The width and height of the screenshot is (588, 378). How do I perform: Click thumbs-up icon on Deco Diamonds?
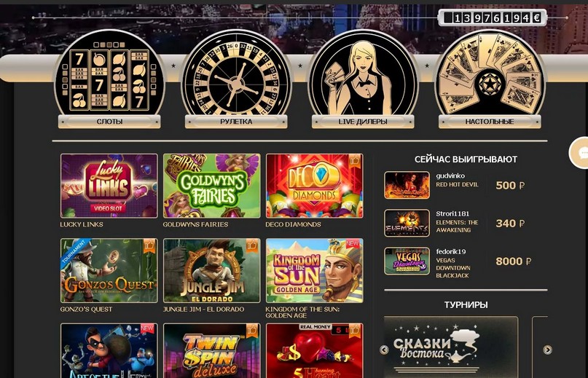point(355,162)
